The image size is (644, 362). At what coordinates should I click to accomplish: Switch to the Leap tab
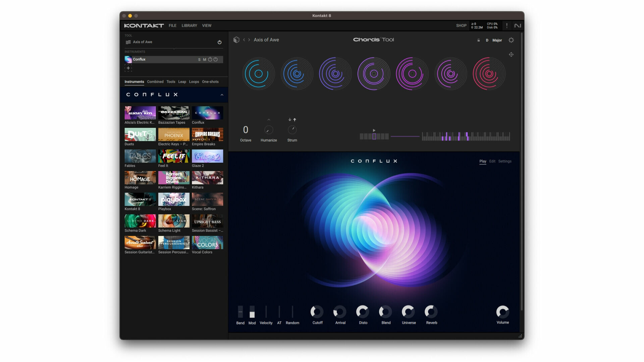pyautogui.click(x=182, y=82)
